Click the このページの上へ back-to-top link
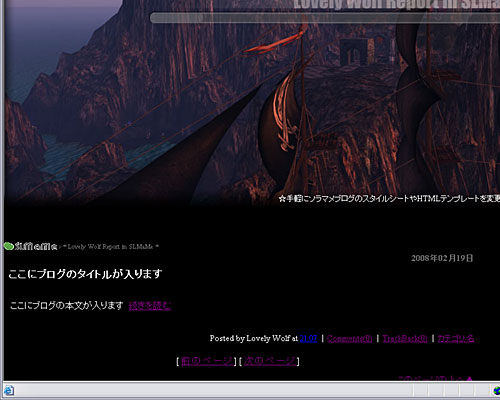500x400 pixels. [x=435, y=379]
